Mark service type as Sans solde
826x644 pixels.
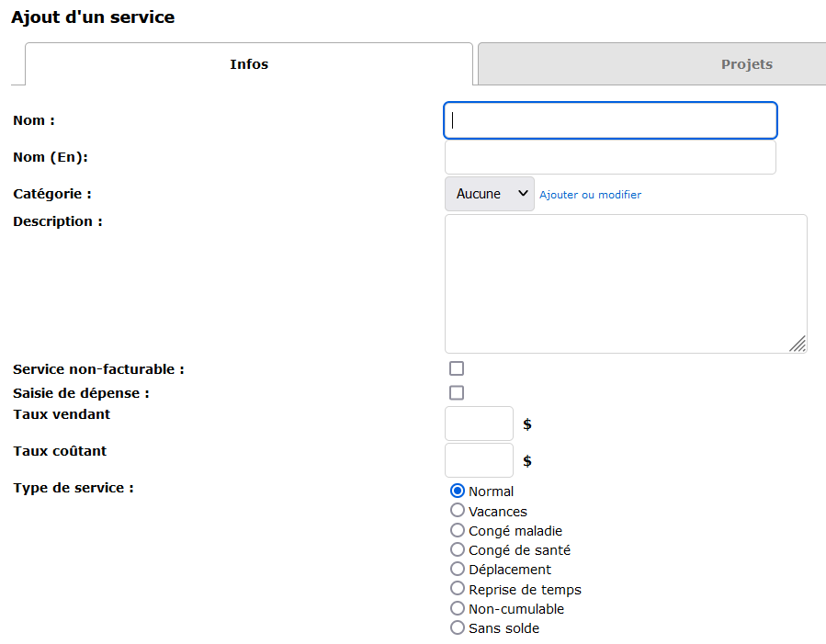click(x=458, y=627)
